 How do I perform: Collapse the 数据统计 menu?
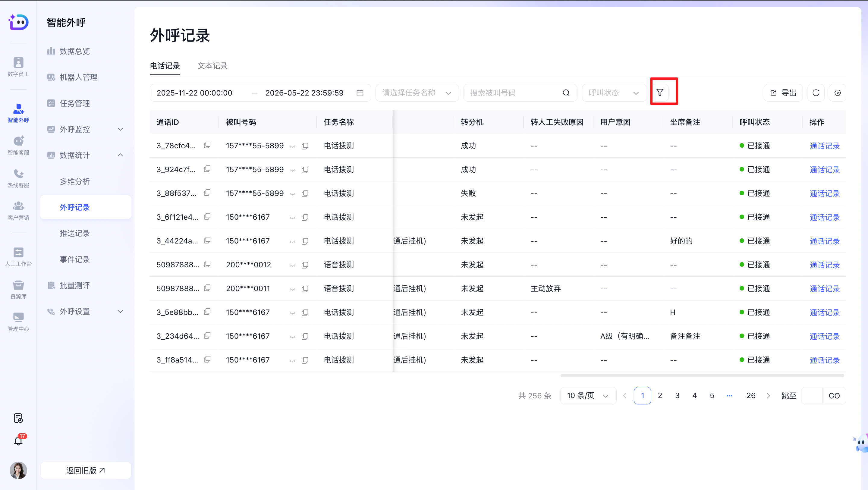(86, 155)
